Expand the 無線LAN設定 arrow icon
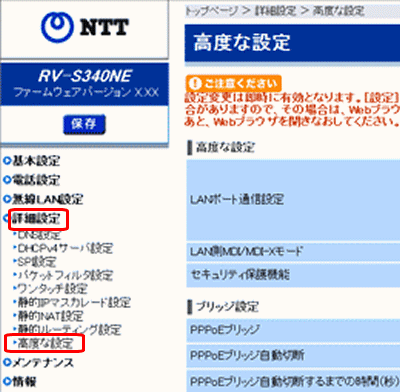This screenshot has height=392, width=400. (7, 199)
